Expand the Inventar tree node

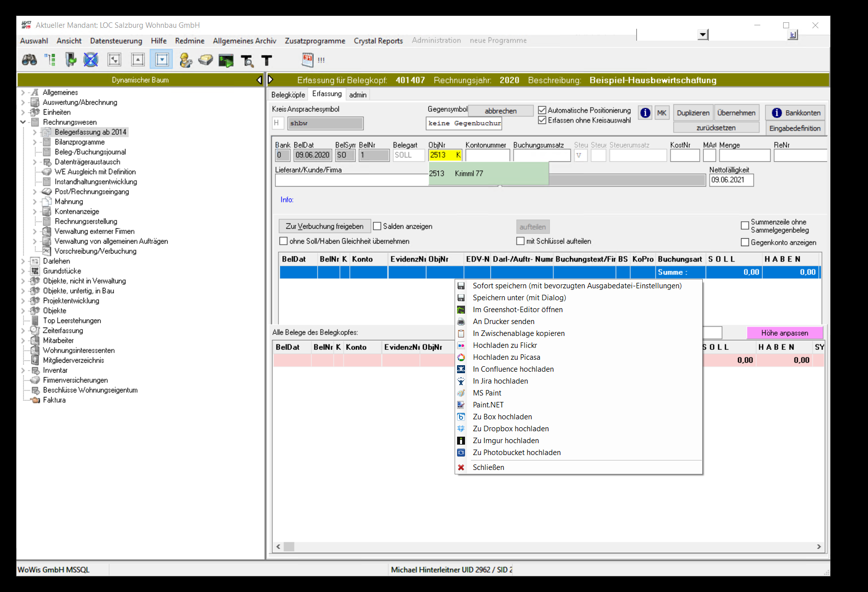(23, 370)
